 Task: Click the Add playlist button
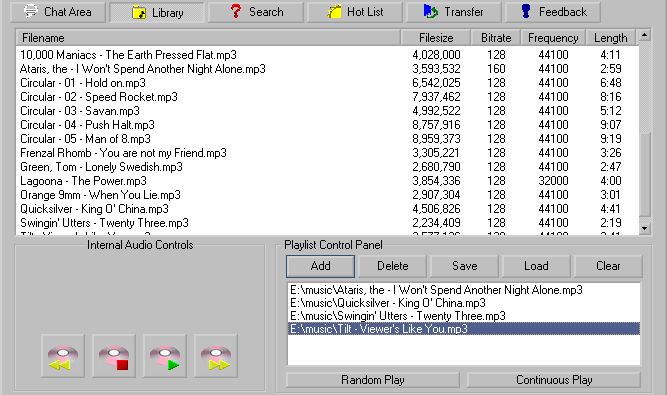pos(320,266)
